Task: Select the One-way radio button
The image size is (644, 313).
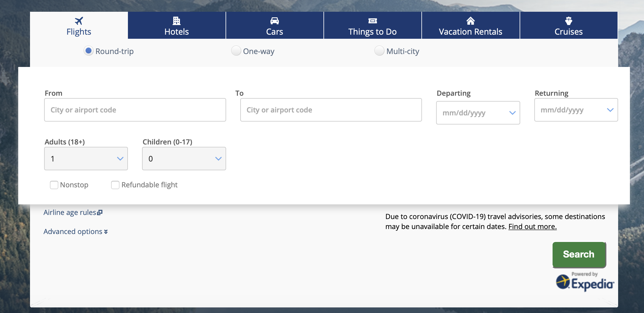Action: pyautogui.click(x=236, y=51)
